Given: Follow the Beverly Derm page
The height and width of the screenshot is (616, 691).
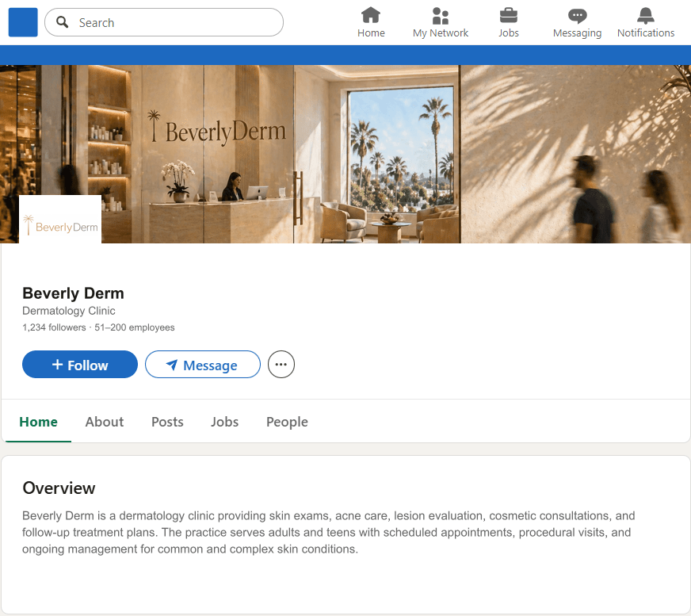Looking at the screenshot, I should click(79, 365).
